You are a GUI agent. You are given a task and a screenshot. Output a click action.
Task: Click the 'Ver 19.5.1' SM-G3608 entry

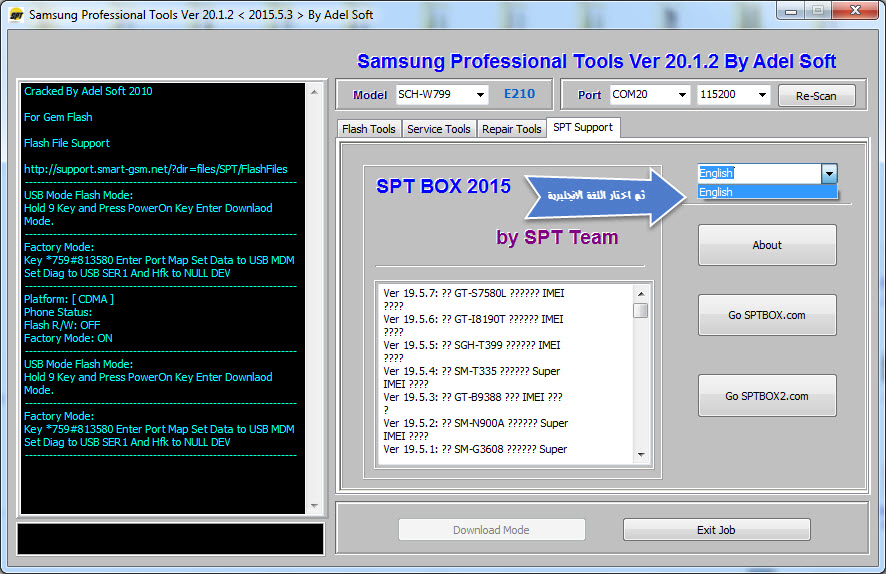click(x=475, y=449)
